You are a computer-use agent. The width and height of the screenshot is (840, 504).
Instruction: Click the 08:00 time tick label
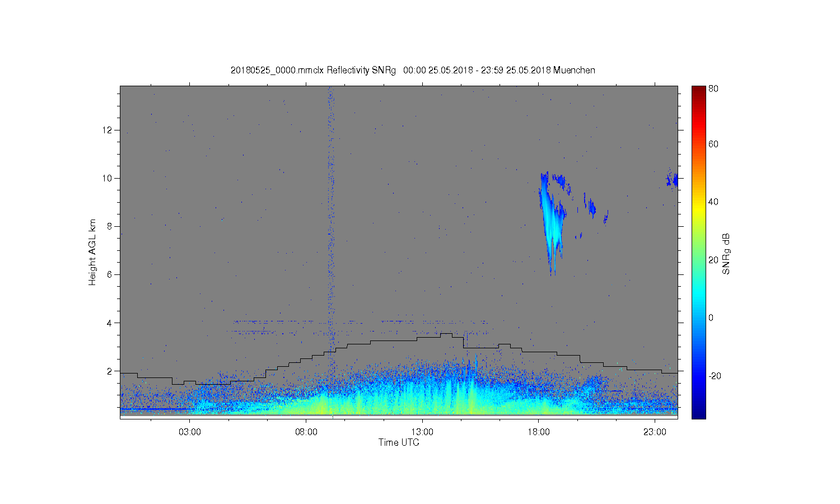click(x=306, y=432)
